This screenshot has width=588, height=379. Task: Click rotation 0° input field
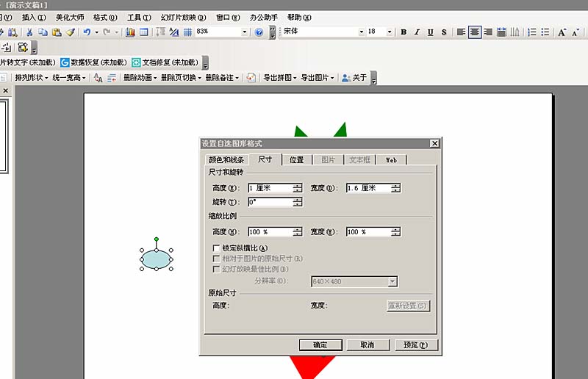(x=270, y=202)
